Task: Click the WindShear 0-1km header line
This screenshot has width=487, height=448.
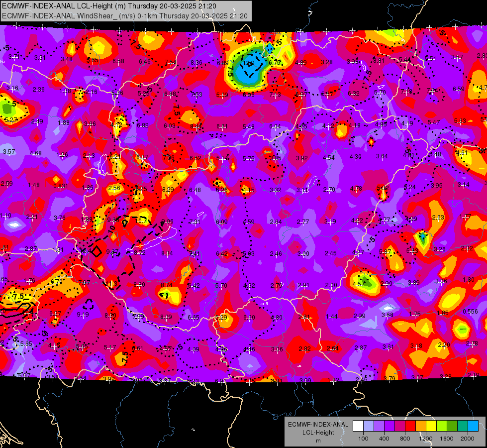Action: [x=125, y=16]
